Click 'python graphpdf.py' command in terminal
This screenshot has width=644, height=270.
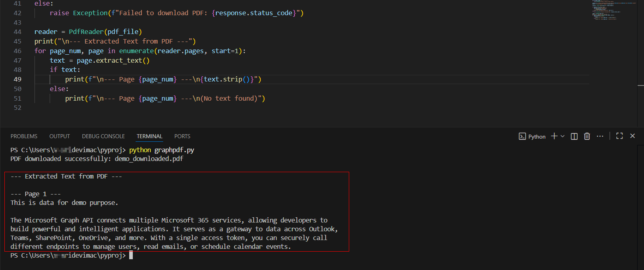click(x=162, y=150)
